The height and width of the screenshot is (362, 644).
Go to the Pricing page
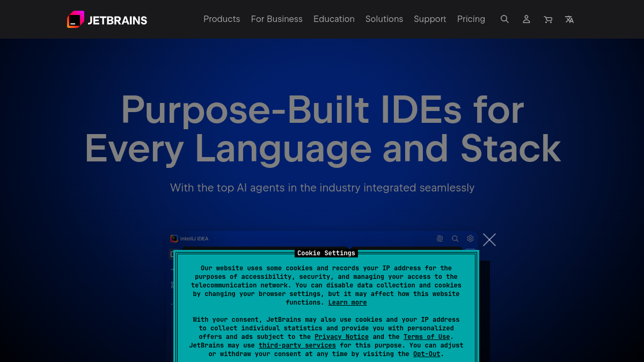click(x=471, y=19)
